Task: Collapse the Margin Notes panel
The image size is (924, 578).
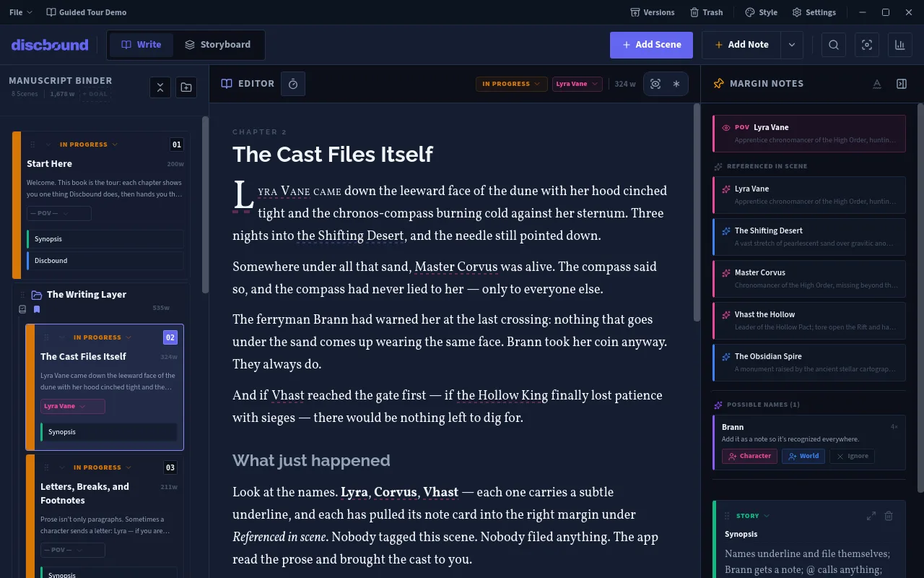Action: point(902,84)
